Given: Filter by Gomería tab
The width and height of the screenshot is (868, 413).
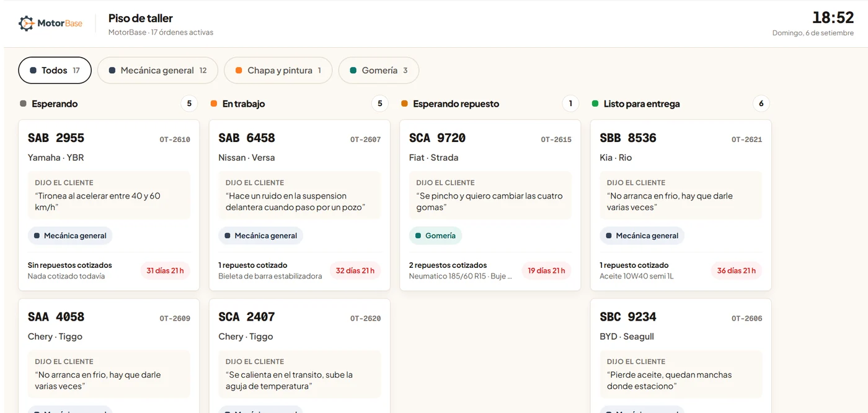Looking at the screenshot, I should pyautogui.click(x=378, y=71).
